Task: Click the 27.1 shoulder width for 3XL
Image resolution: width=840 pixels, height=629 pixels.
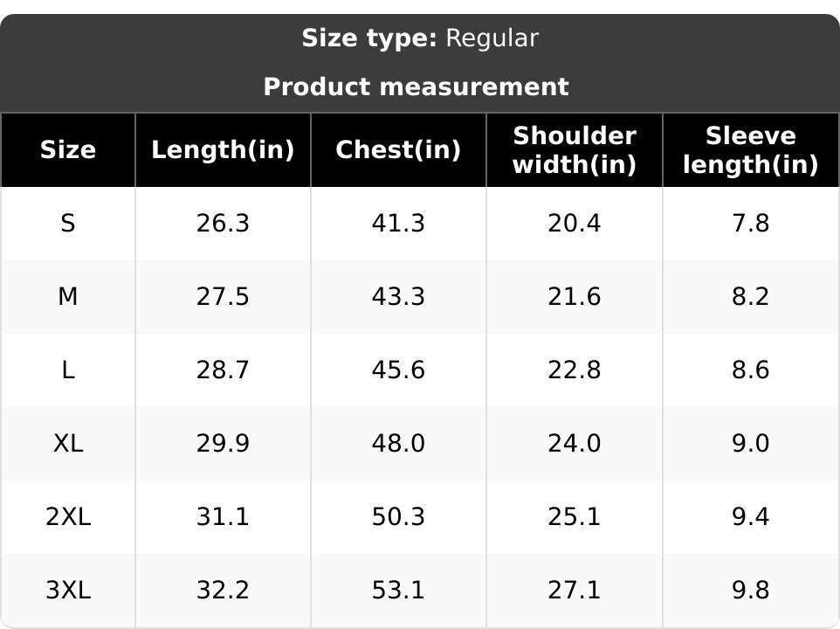Action: pos(575,590)
